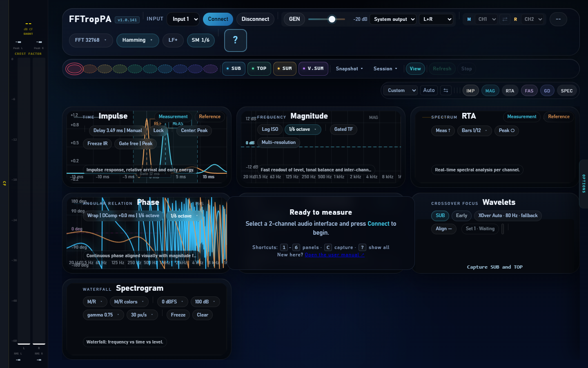
Task: Click the Auto layout button
Action: (x=429, y=90)
